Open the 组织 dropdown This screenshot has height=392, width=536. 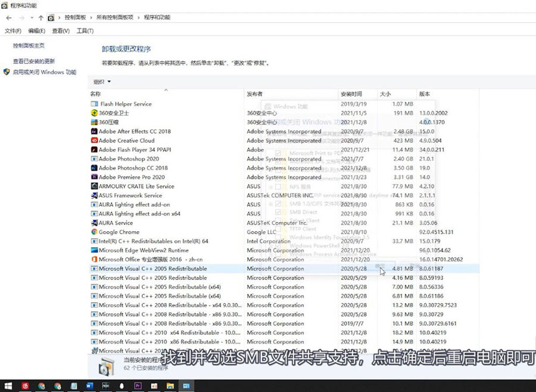tap(102, 82)
